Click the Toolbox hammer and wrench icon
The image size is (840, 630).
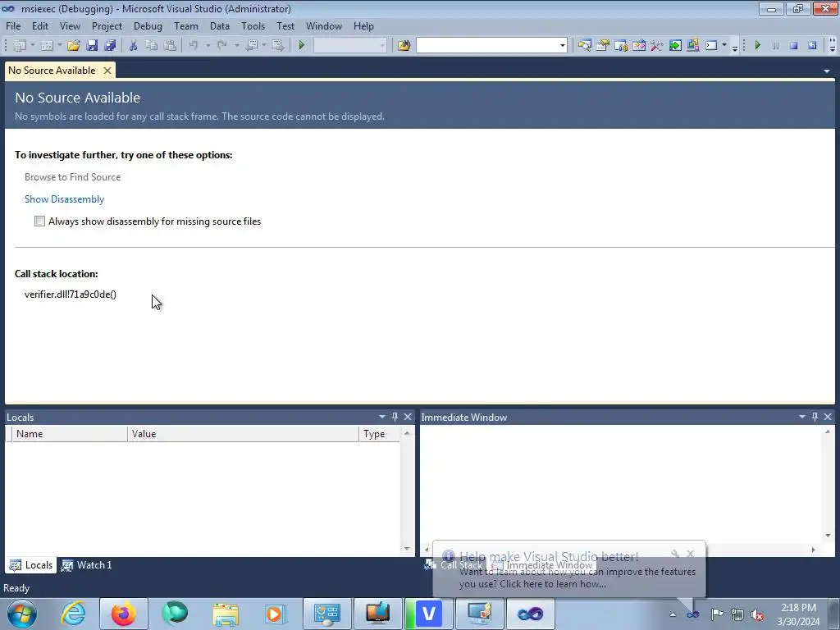pyautogui.click(x=657, y=46)
